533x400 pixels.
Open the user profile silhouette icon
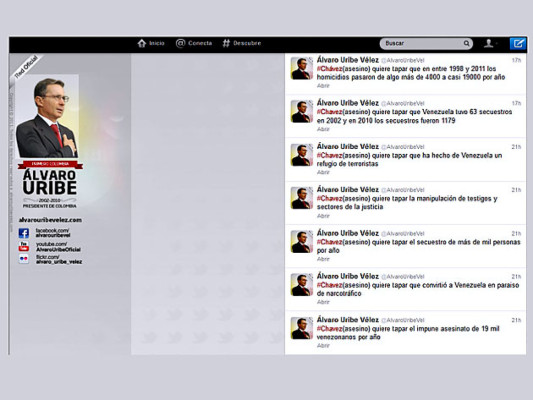488,43
